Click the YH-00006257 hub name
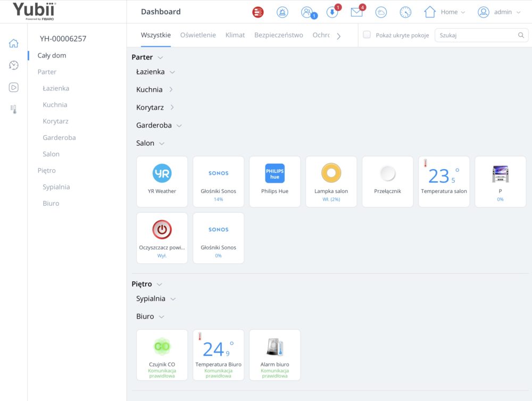Viewport: 532px width, 401px height. pyautogui.click(x=63, y=39)
